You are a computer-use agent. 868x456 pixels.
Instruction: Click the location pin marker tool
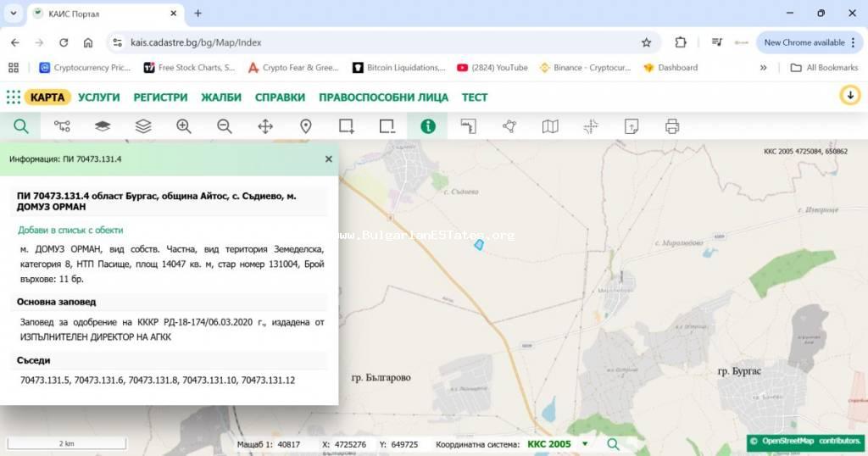tap(306, 126)
